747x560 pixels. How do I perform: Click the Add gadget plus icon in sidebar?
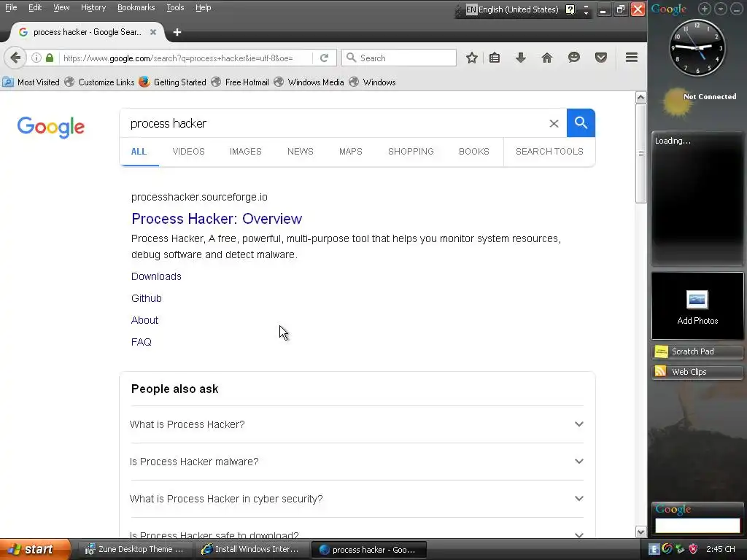[x=705, y=9]
